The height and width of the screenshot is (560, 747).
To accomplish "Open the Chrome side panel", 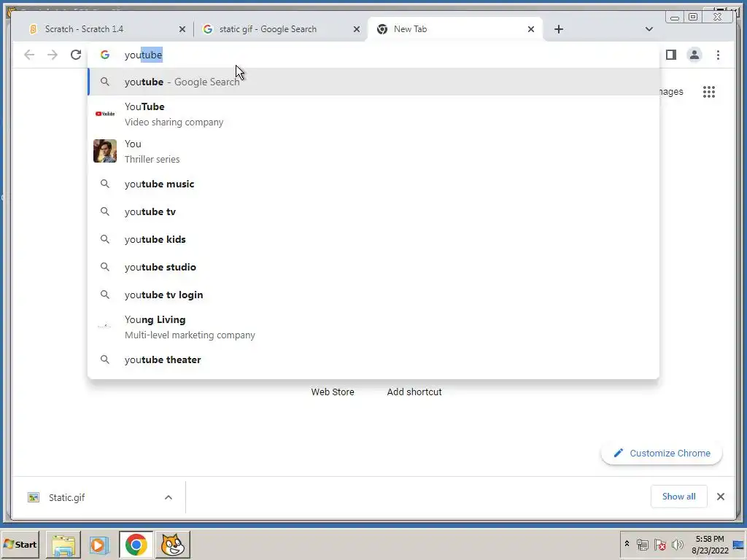I will [x=671, y=55].
